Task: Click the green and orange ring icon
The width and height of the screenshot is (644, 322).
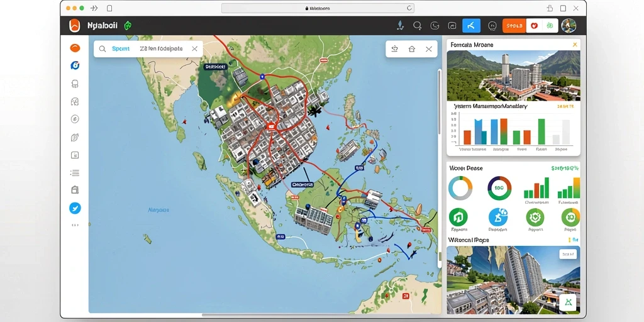Action: [x=570, y=217]
